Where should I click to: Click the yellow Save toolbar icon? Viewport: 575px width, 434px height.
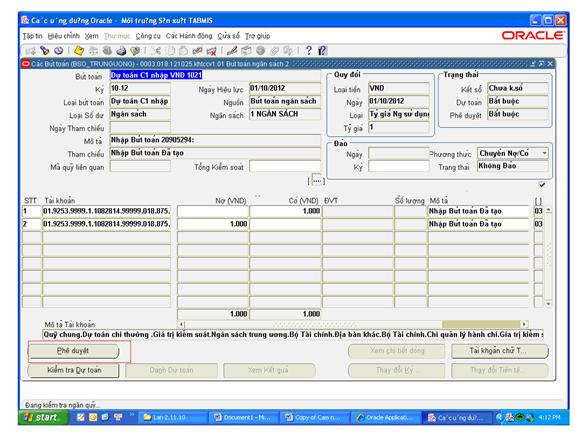click(x=79, y=51)
